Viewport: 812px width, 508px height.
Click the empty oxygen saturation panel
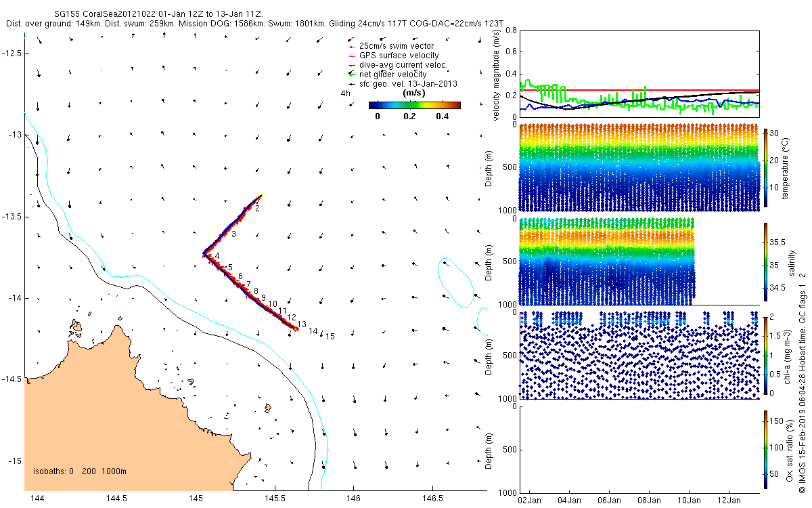pyautogui.click(x=639, y=450)
